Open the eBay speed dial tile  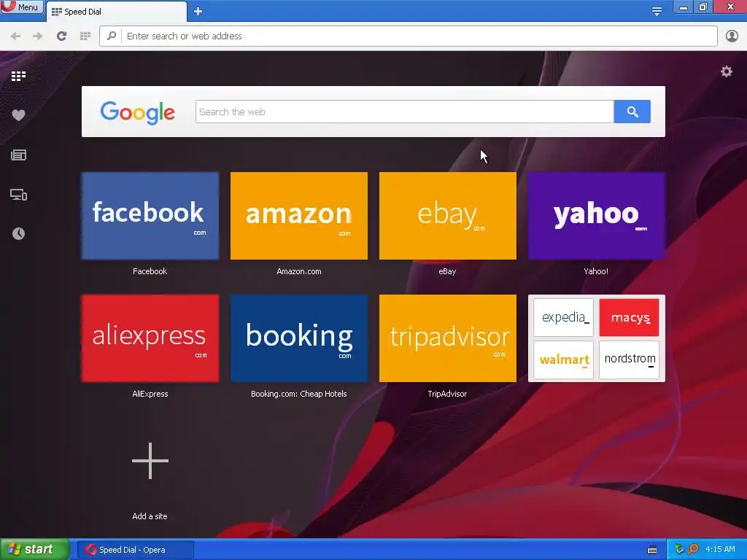[x=447, y=216]
